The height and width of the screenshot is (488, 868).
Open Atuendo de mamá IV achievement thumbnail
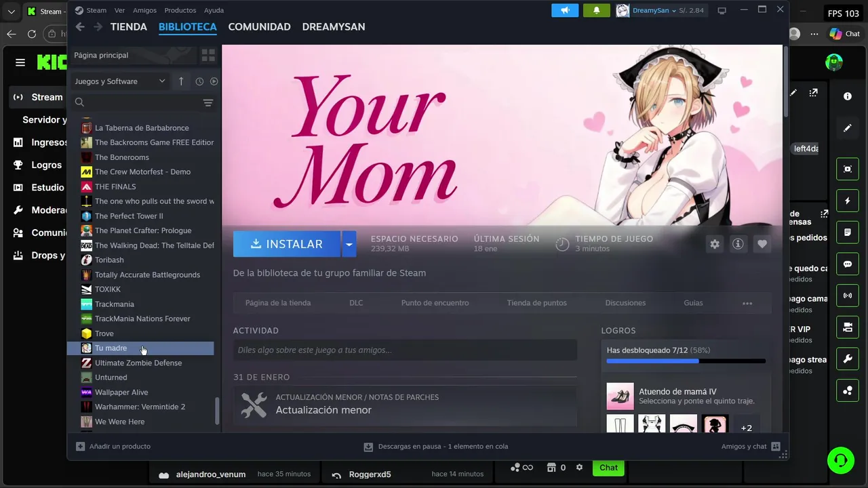tap(620, 396)
